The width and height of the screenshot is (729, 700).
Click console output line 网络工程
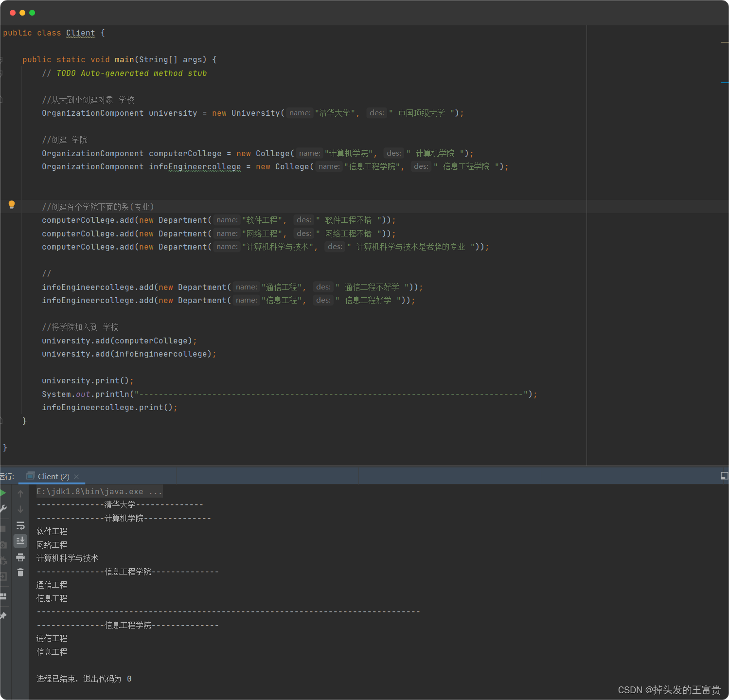52,545
